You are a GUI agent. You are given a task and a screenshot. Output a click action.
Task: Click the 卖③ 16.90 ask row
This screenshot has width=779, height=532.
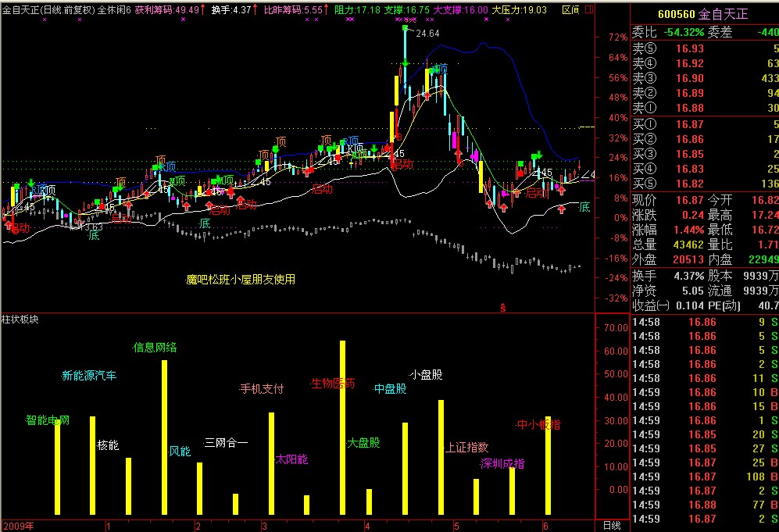[705, 78]
